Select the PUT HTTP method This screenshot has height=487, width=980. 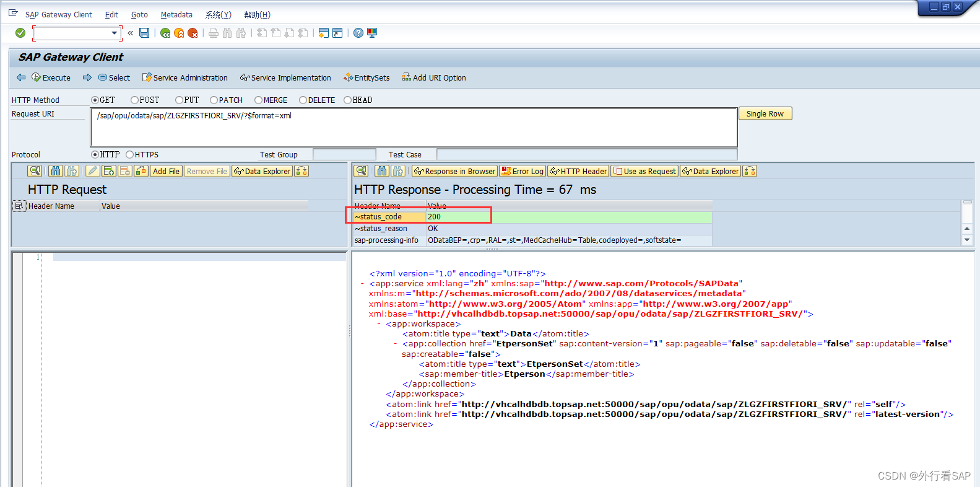coord(179,100)
